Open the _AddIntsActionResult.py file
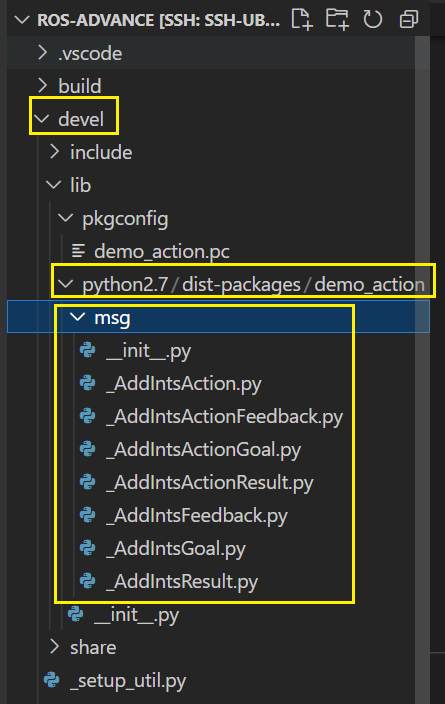This screenshot has height=704, width=445. [x=210, y=483]
